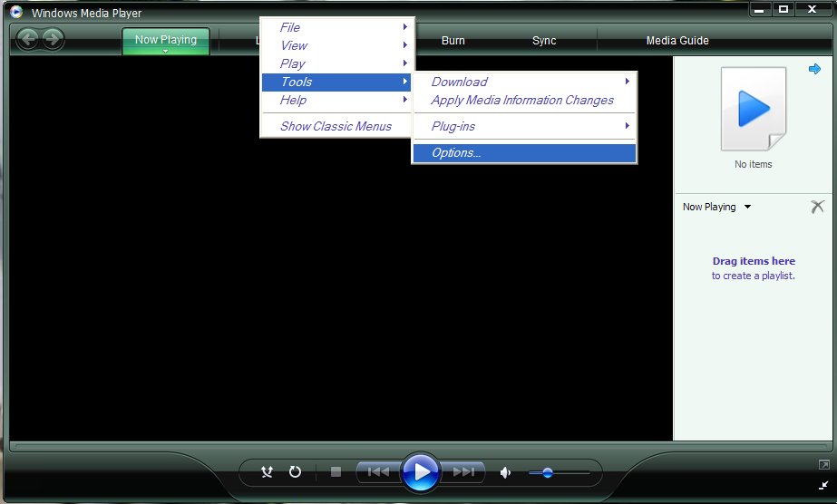Maximize the Windows Media Player window
The width and height of the screenshot is (837, 504).
coord(783,10)
